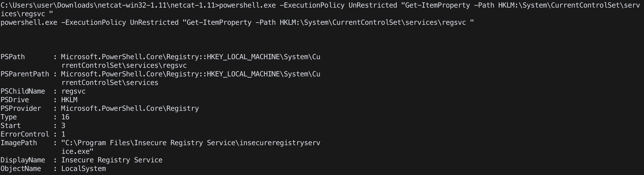This screenshot has height=175, width=644.
Task: Click the ImagePath property label
Action: [x=19, y=143]
